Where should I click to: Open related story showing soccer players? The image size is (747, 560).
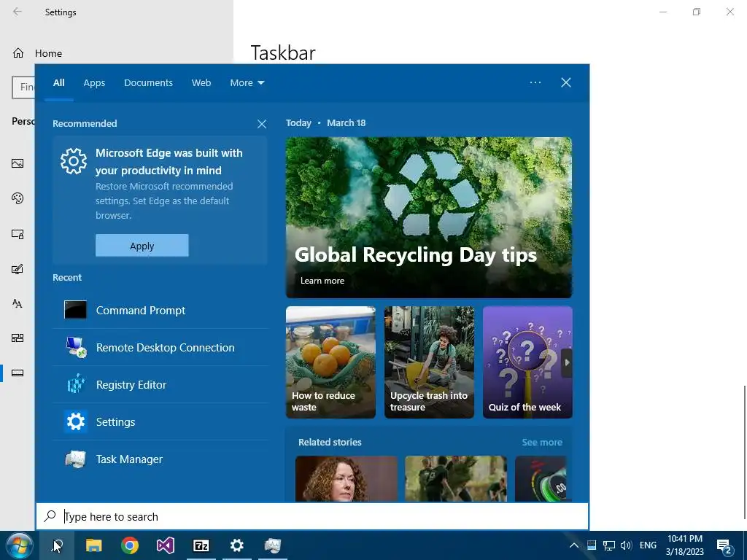(x=456, y=478)
